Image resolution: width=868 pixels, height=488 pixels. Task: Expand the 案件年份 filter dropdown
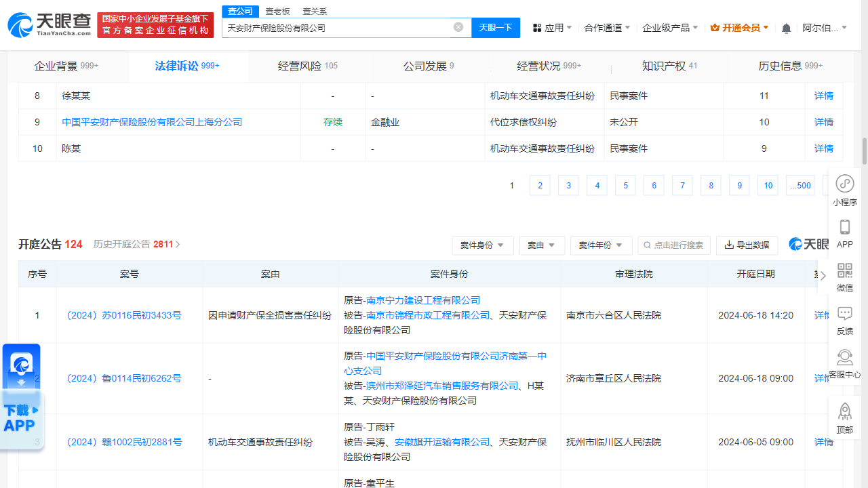click(601, 245)
